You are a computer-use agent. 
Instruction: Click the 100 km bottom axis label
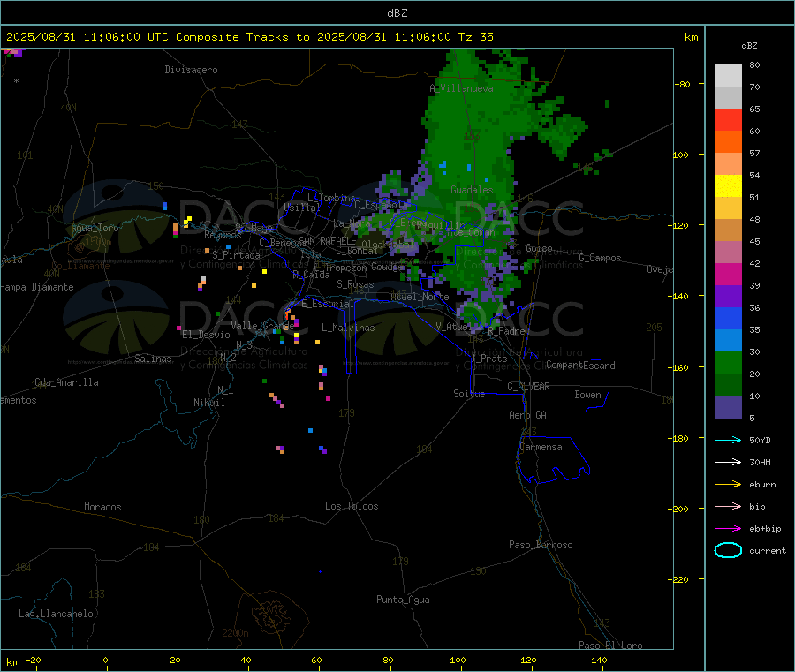coord(458,660)
